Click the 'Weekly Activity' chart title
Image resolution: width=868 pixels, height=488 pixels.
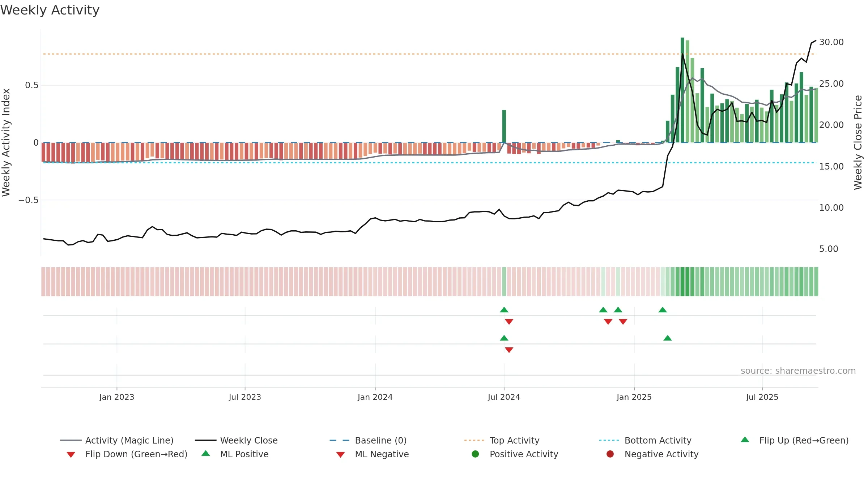[x=50, y=10]
